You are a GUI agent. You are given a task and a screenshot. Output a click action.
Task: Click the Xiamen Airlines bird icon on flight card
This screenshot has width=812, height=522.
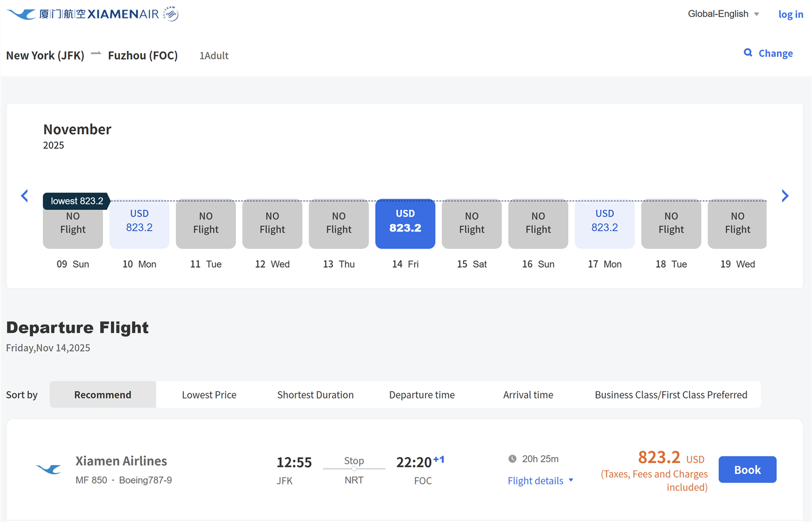49,469
